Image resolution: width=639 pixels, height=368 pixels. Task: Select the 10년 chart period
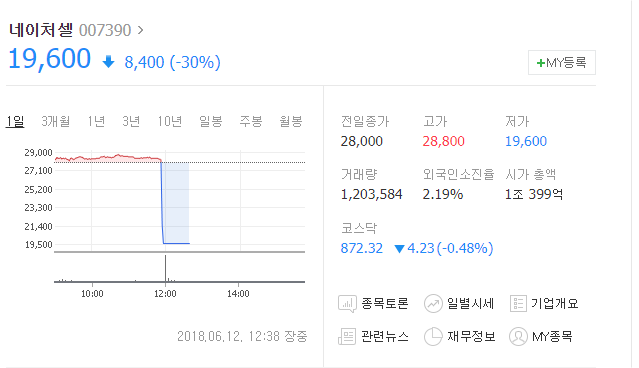[x=170, y=121]
